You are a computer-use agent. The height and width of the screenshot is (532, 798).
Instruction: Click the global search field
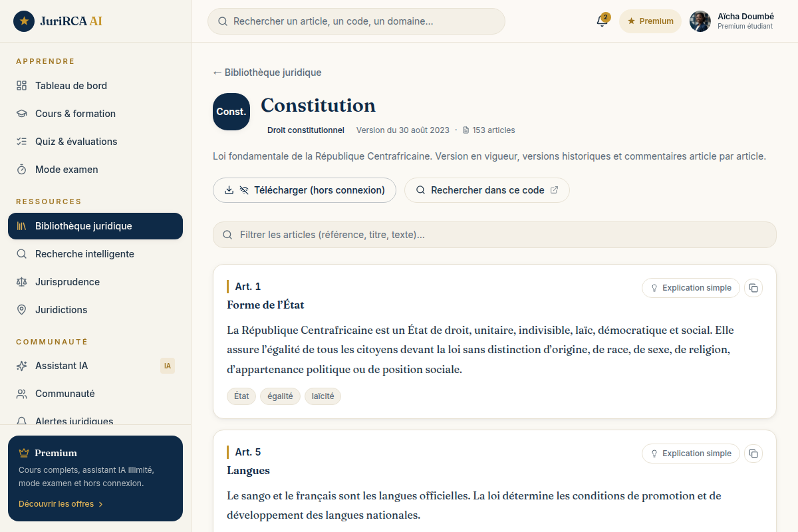click(x=356, y=21)
